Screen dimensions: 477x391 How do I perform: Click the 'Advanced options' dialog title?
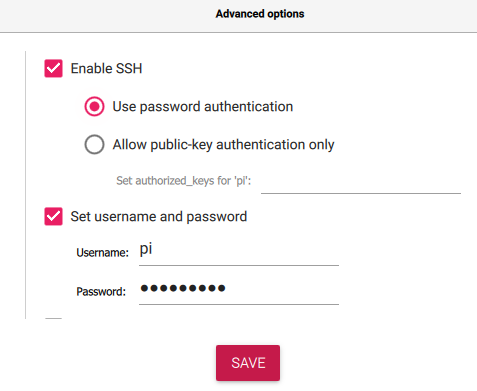coord(260,14)
